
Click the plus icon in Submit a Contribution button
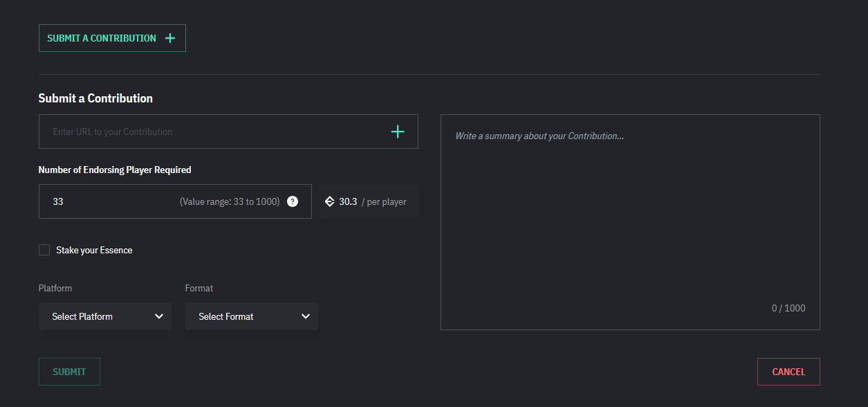pyautogui.click(x=170, y=38)
